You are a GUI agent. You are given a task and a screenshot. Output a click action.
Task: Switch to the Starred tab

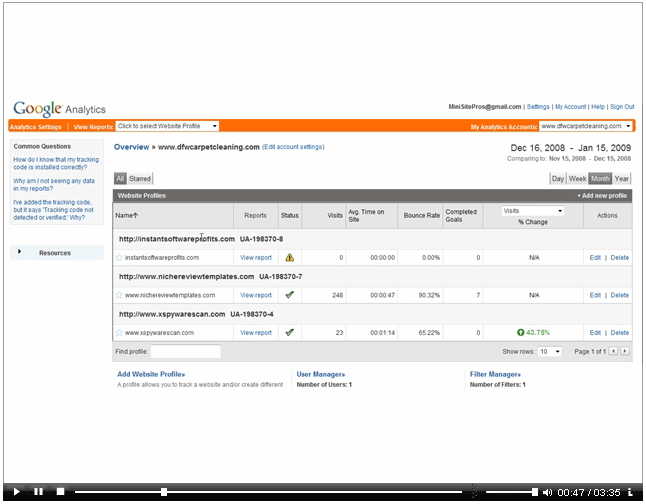[140, 178]
